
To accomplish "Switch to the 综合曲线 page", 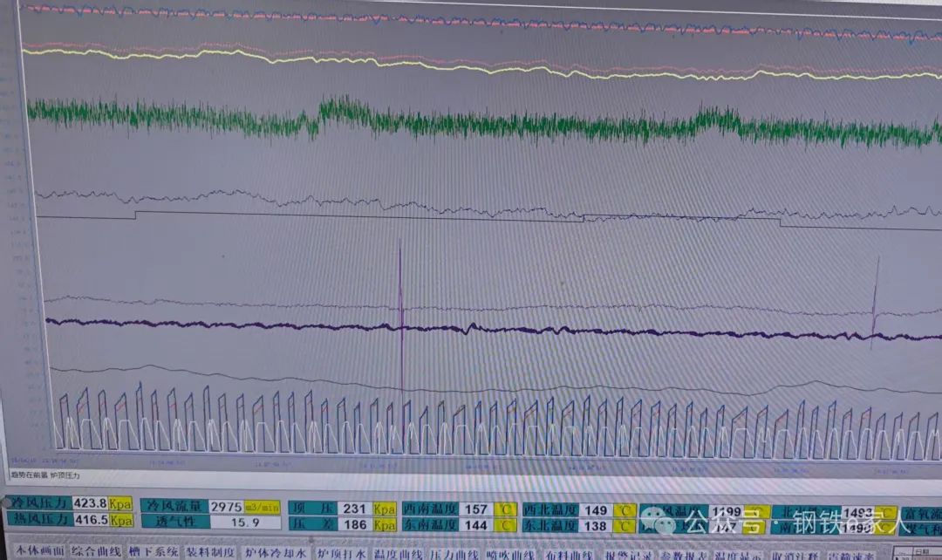I will [x=96, y=552].
